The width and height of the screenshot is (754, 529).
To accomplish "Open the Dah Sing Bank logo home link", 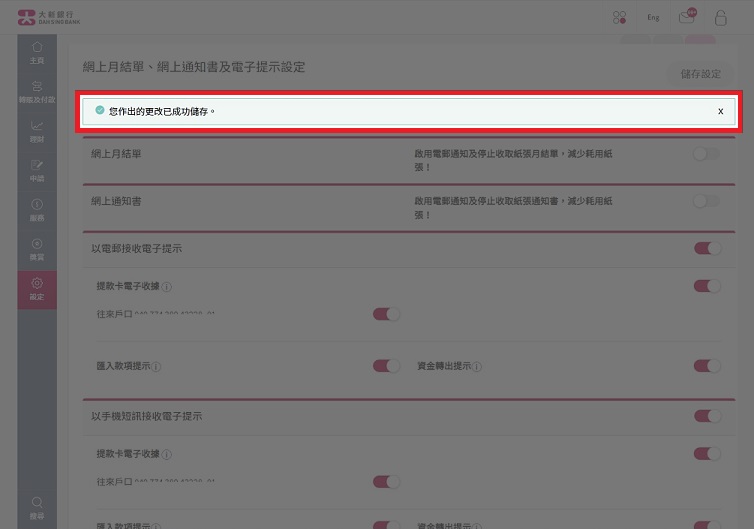I will [x=49, y=17].
